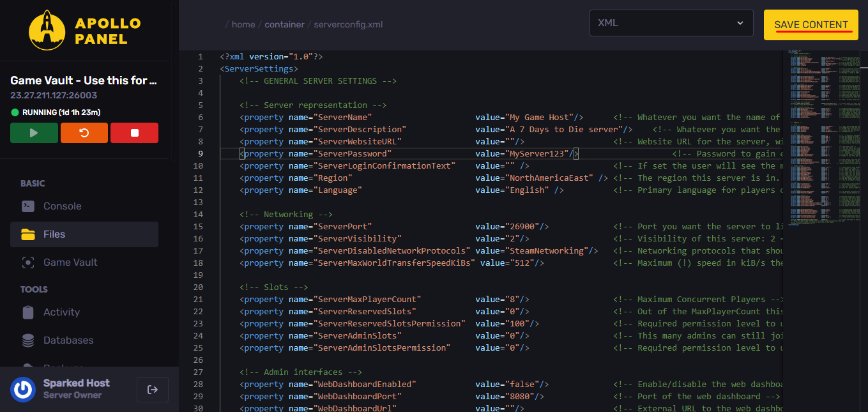The width and height of the screenshot is (868, 412).
Task: Open the Game Vault page
Action: coord(84,263)
